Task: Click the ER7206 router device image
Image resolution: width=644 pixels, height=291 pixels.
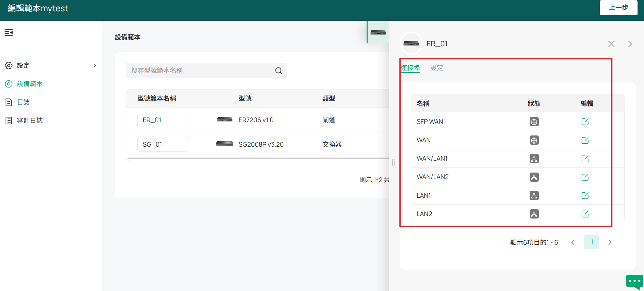Action: [225, 119]
